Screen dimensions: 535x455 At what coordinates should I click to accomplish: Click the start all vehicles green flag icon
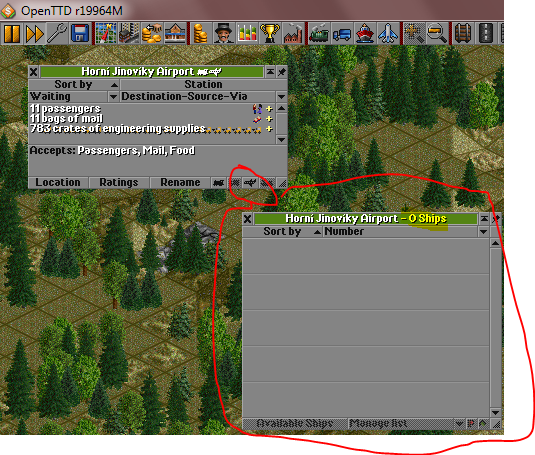click(x=483, y=424)
